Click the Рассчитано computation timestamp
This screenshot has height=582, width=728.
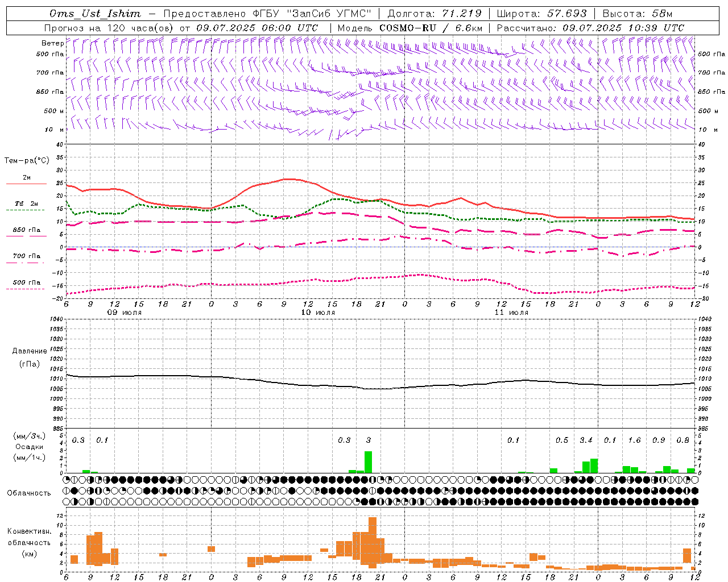(x=590, y=28)
